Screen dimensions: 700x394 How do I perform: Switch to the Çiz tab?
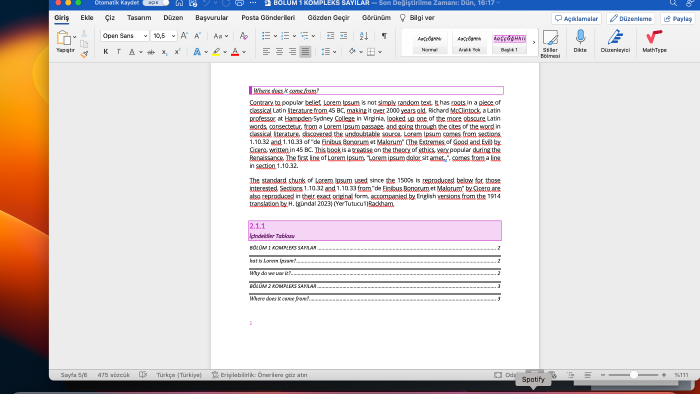point(110,18)
